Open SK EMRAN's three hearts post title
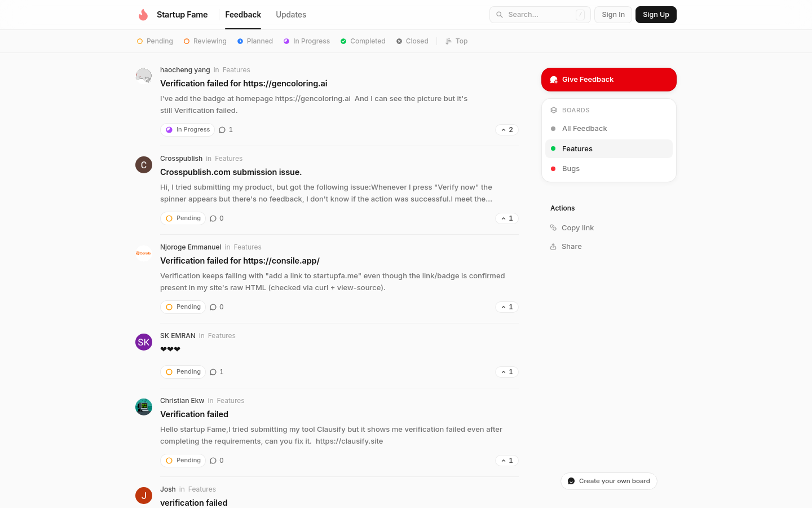The image size is (812, 508). (170, 349)
